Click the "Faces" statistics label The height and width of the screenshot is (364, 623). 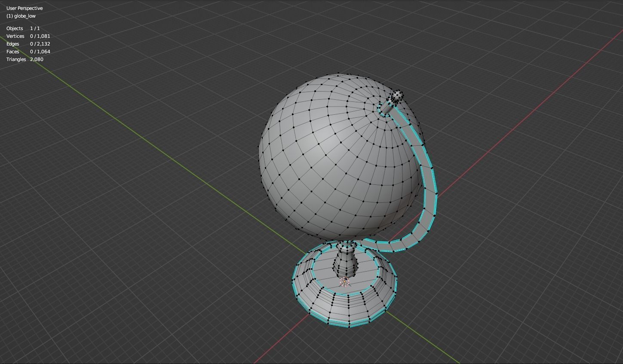click(13, 52)
